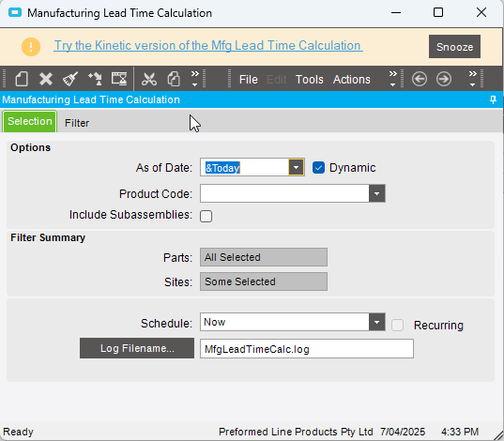Screen dimensions: 504x441
Task: Switch to the Filter tab
Action: [x=77, y=123]
